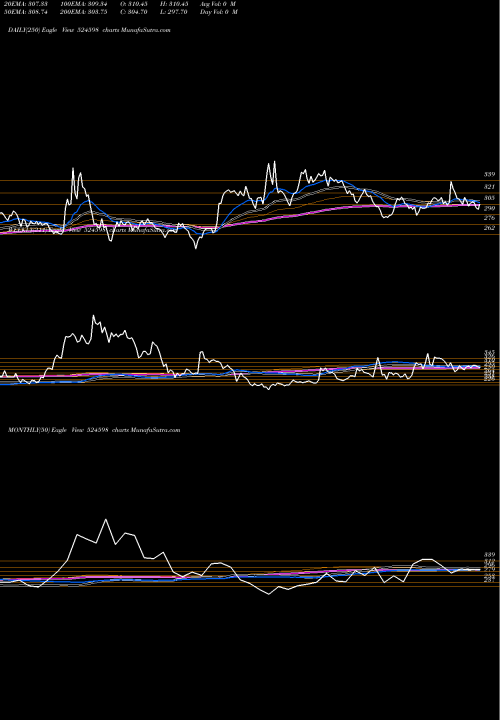Click the 50EMA value in header
The image size is (500, 720).
[x=24, y=12]
